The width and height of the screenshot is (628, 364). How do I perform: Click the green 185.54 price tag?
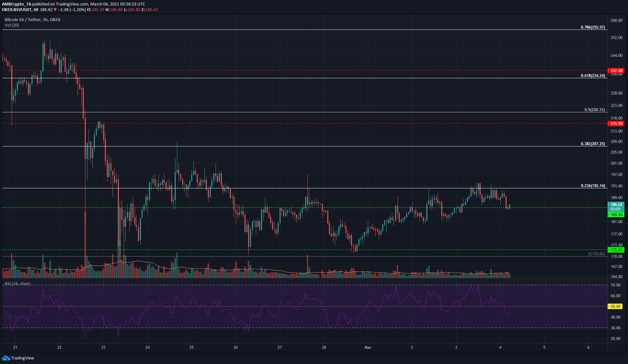pyautogui.click(x=616, y=215)
